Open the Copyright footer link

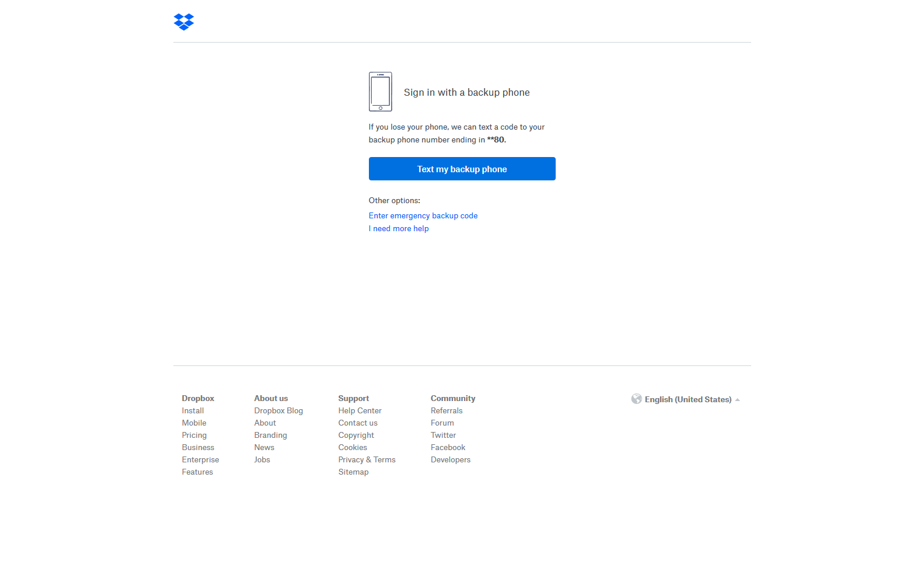[x=356, y=435]
